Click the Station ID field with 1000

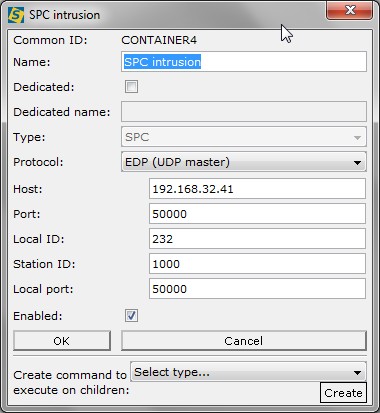pos(257,264)
